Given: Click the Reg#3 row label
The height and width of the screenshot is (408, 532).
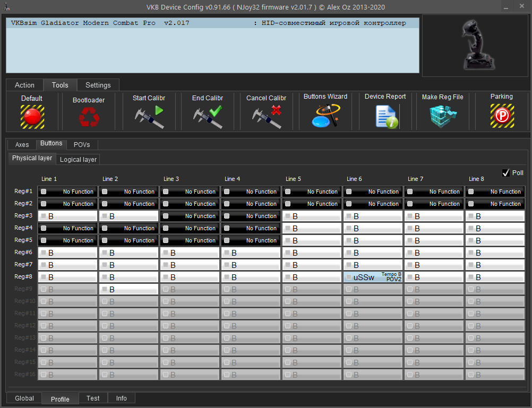Looking at the screenshot, I should pyautogui.click(x=23, y=215).
